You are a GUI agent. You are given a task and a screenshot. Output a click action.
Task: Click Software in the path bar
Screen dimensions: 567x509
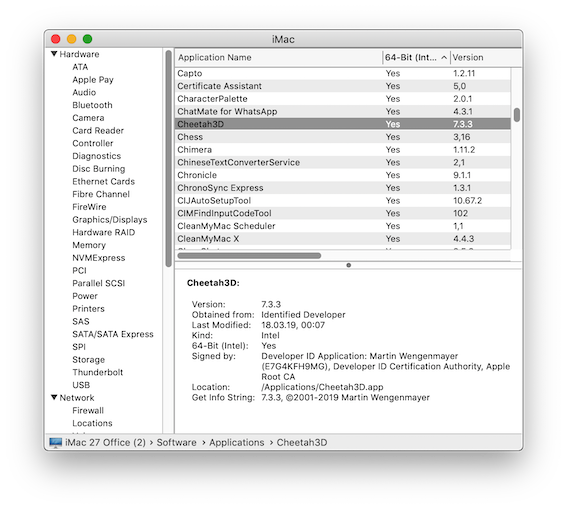click(x=176, y=442)
